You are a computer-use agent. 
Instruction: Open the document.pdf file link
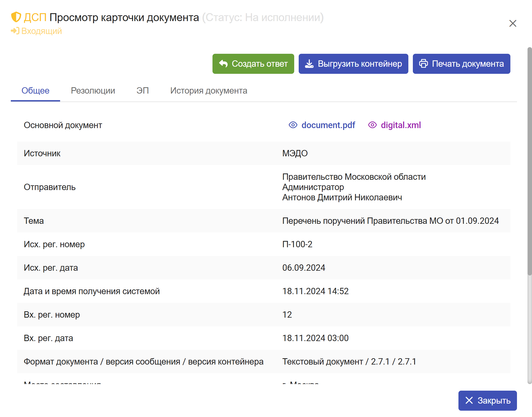click(328, 125)
